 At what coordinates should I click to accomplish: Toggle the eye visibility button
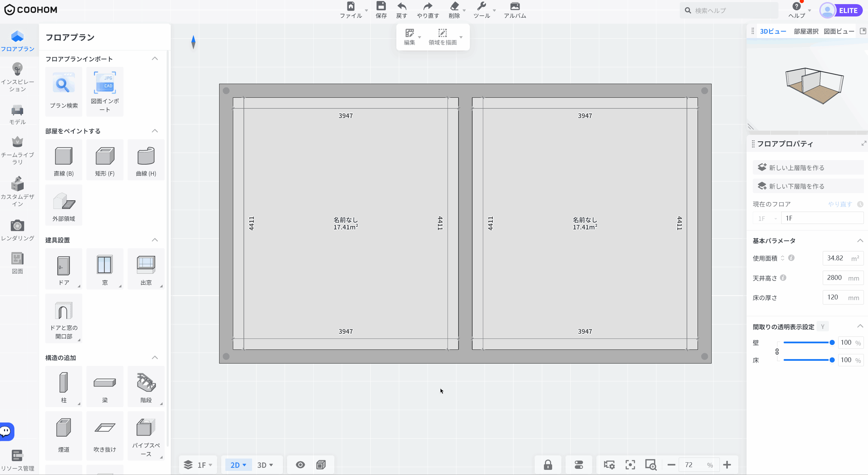(x=300, y=465)
